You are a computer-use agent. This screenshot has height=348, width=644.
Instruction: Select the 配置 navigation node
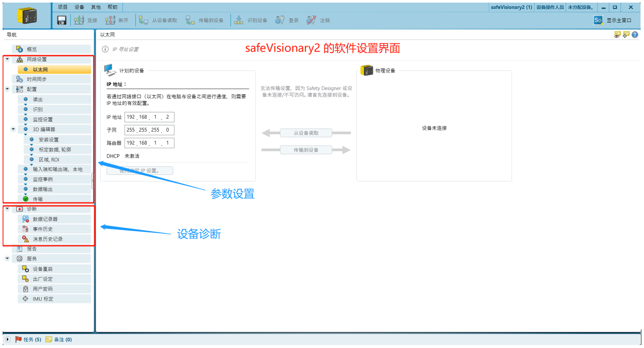coord(51,89)
